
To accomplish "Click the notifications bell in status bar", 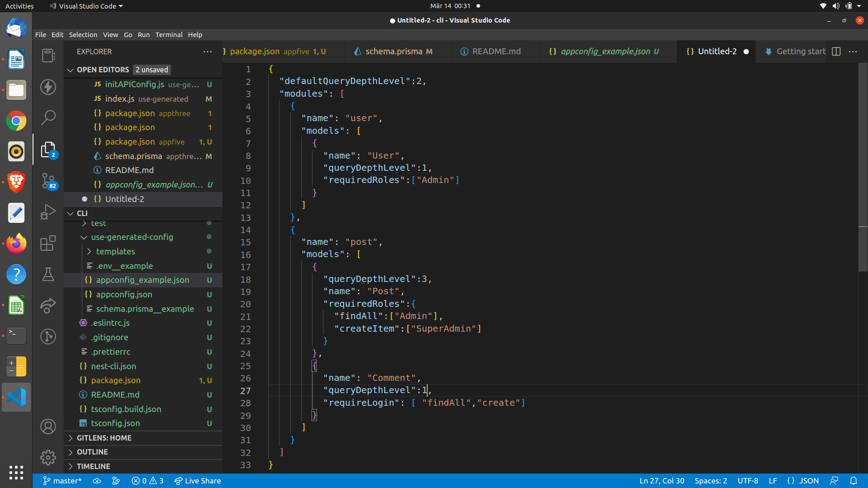I will [854, 481].
